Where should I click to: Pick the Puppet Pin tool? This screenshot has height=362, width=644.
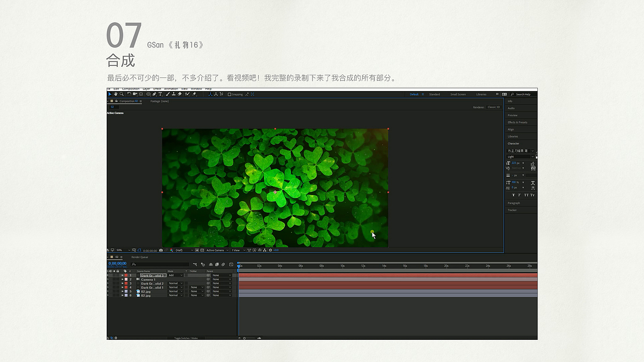194,94
